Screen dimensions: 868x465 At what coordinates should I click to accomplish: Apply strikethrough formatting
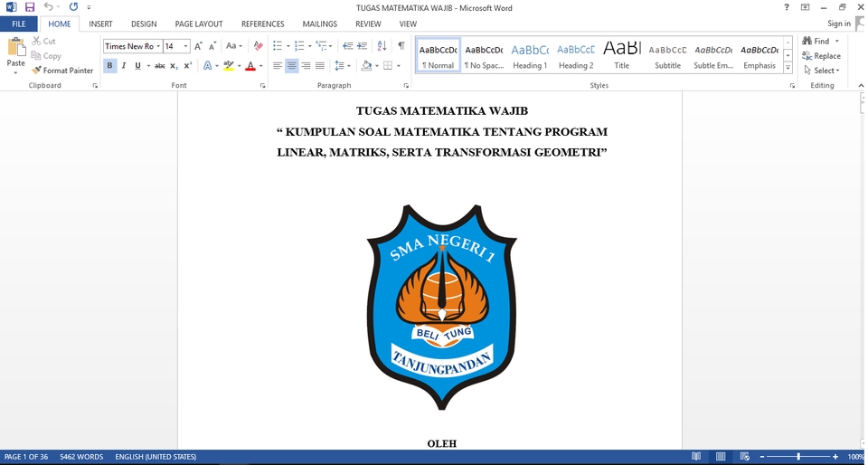coord(160,66)
